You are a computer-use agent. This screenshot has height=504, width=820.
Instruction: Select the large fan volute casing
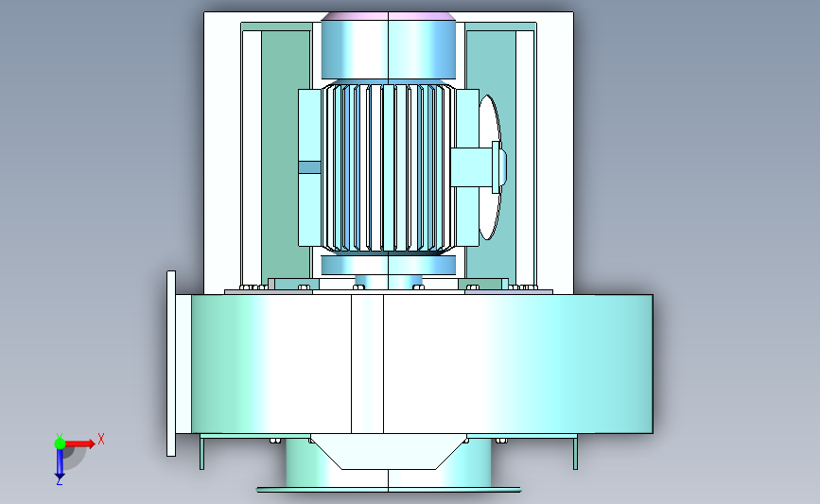422,364
